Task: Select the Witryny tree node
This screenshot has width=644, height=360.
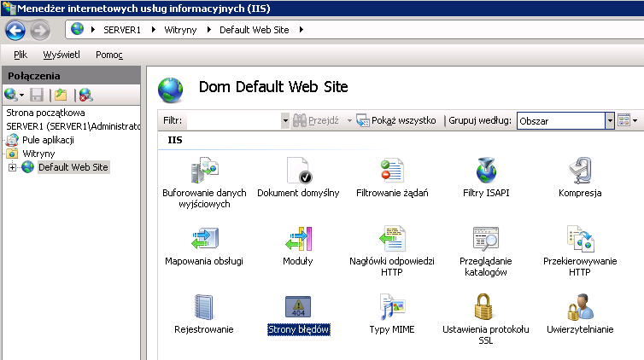Action: (38, 154)
